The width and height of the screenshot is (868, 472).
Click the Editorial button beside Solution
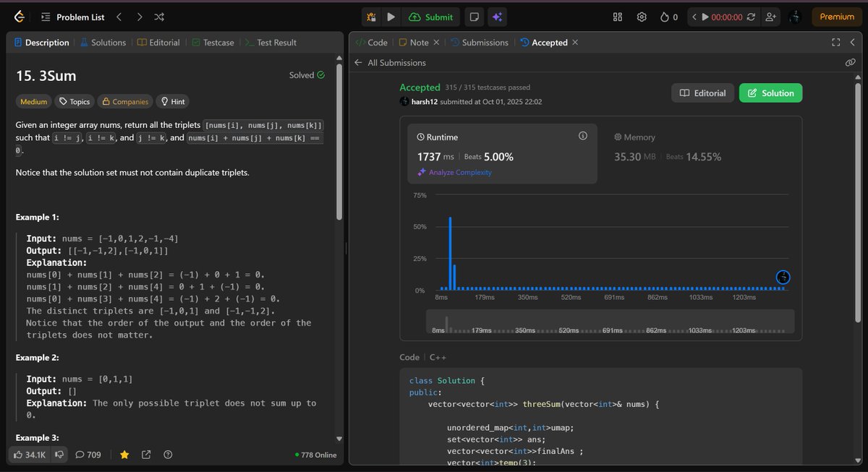[703, 93]
